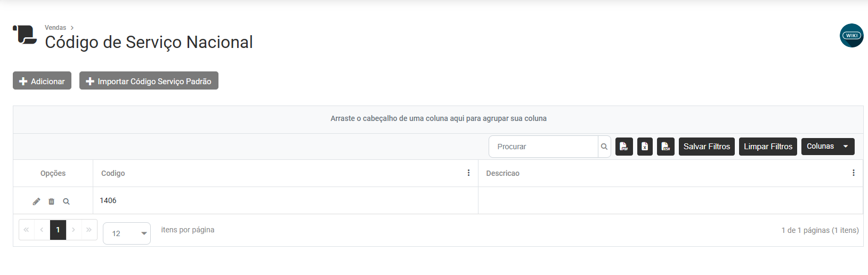Viewport: 868px width, 275px height.
Task: Click the search magnifier beside Procurar
Action: point(604,147)
